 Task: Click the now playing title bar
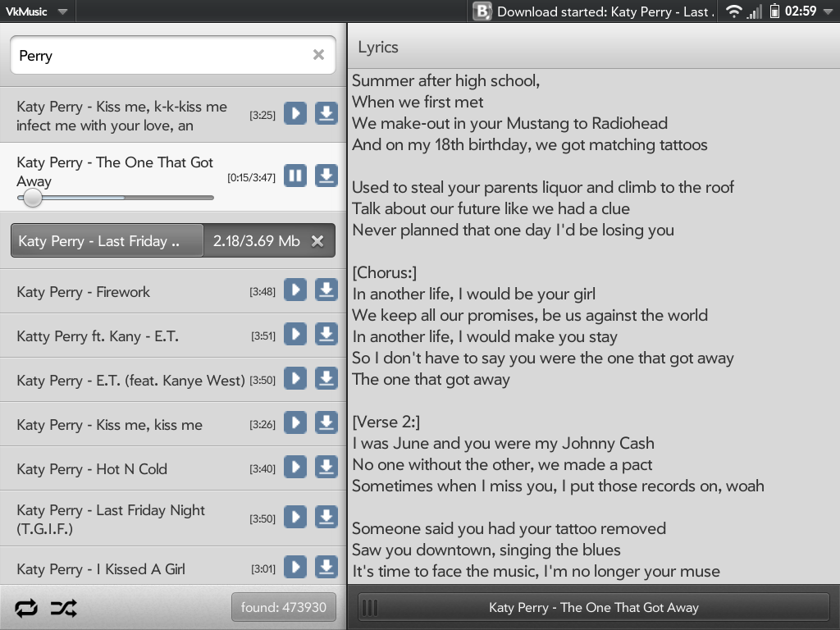click(593, 608)
